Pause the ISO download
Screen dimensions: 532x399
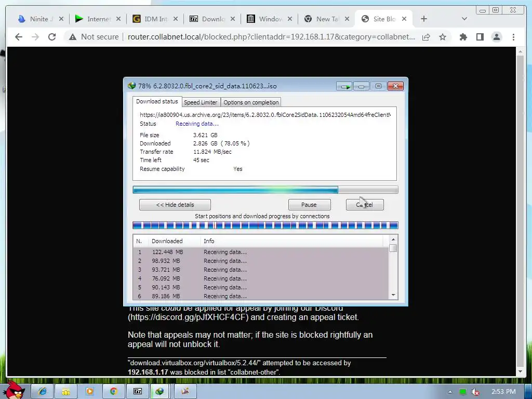(x=309, y=205)
